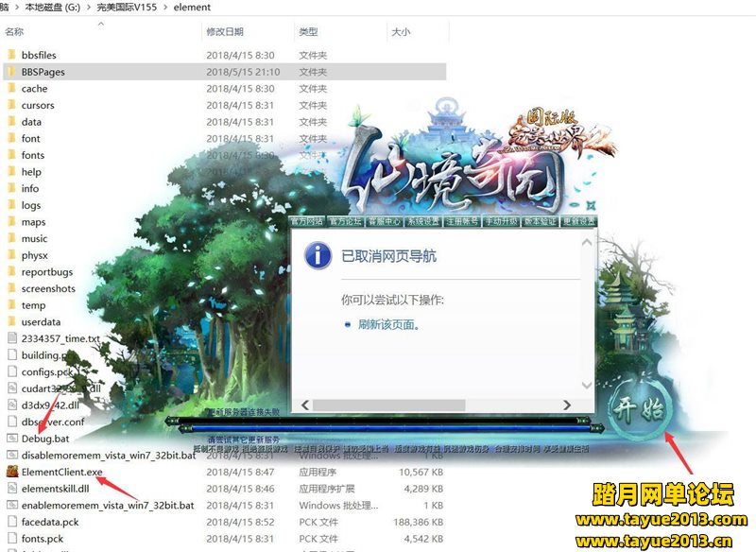Image resolution: width=756 pixels, height=552 pixels.
Task: Click the launcher page's horizontal scrollbar thumb
Action: (389, 405)
